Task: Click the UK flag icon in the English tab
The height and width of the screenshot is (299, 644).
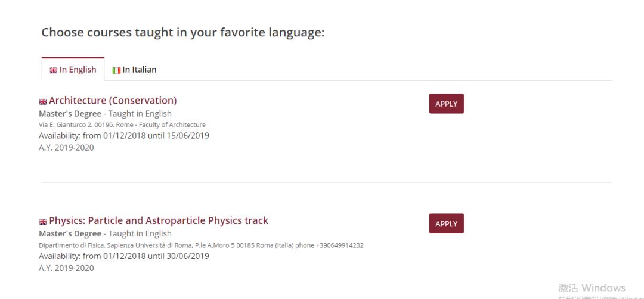Action: [53, 70]
